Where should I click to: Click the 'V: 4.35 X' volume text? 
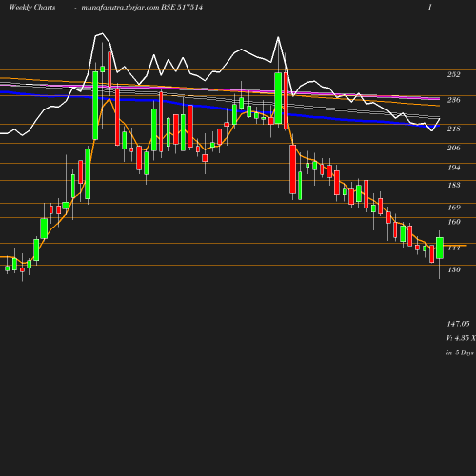461,338
